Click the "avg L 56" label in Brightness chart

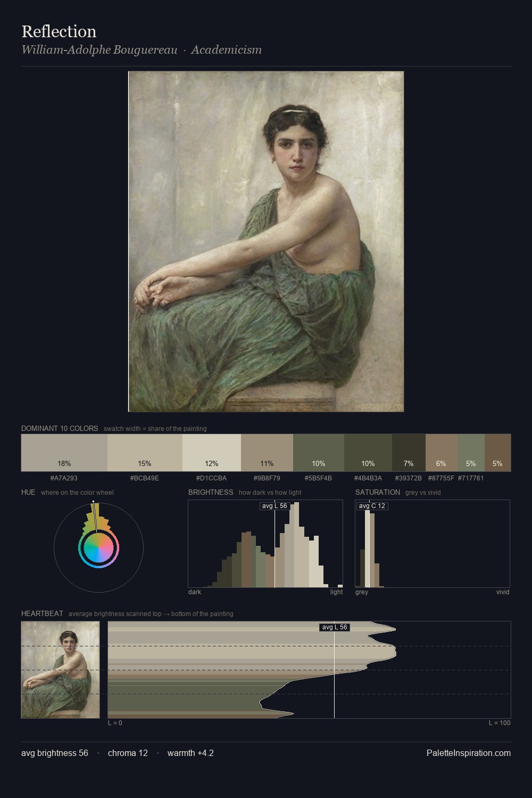(x=275, y=506)
